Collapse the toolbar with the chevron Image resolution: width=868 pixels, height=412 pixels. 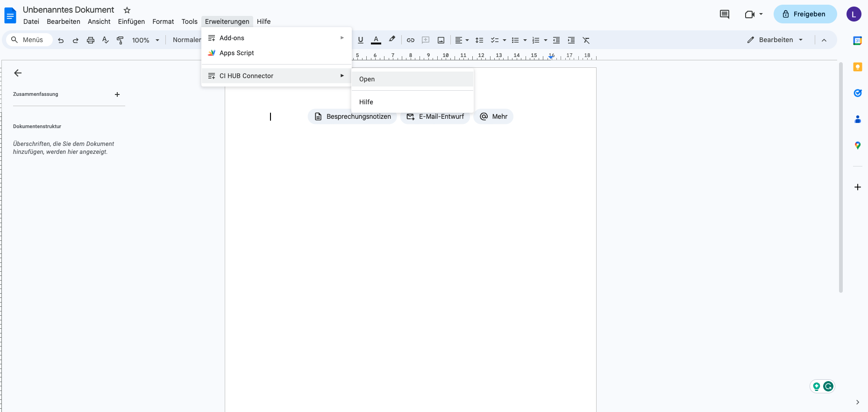pyautogui.click(x=824, y=40)
